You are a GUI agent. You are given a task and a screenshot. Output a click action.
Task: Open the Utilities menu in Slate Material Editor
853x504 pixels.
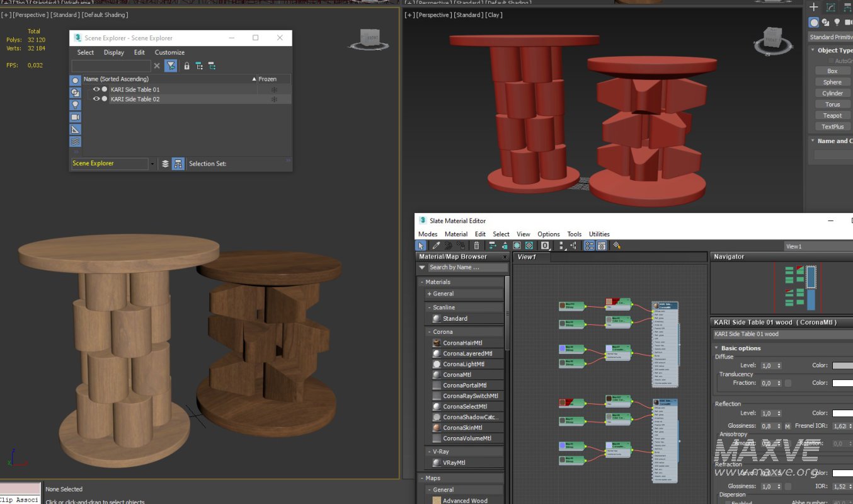[x=598, y=234]
